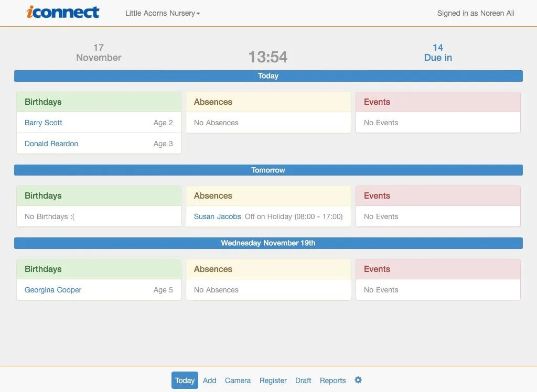The width and height of the screenshot is (537, 392).
Task: Open the Draft entries
Action: coord(303,380)
